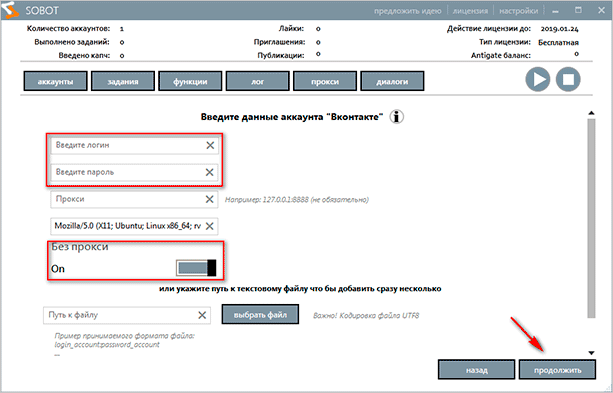Click the Лайки label
This screenshot has height=393, width=613.
pos(291,29)
